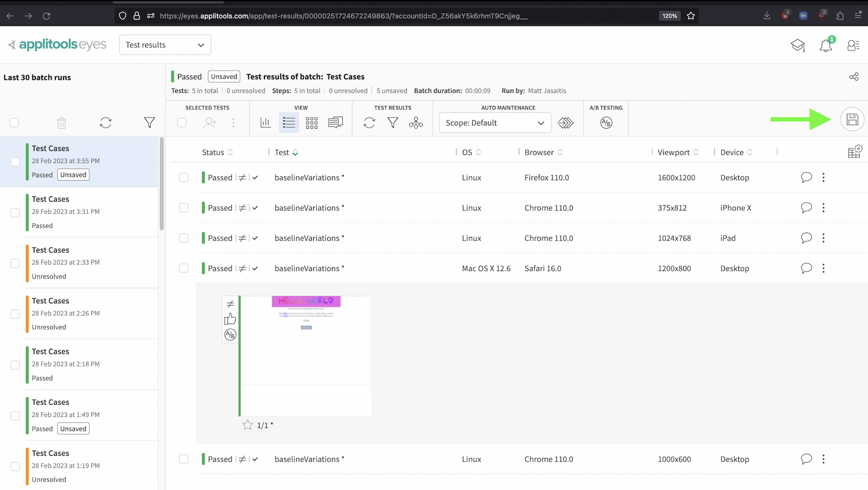Image resolution: width=868 pixels, height=490 pixels.
Task: Switch to list view icon
Action: point(289,123)
